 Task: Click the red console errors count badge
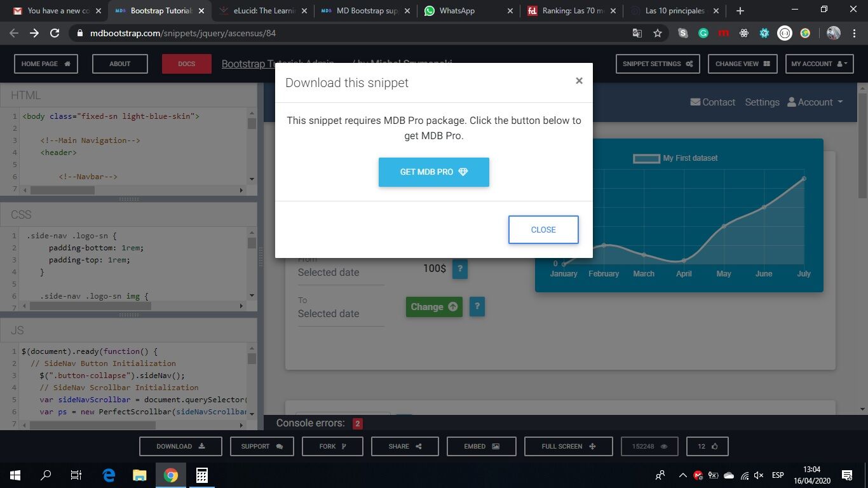(358, 424)
